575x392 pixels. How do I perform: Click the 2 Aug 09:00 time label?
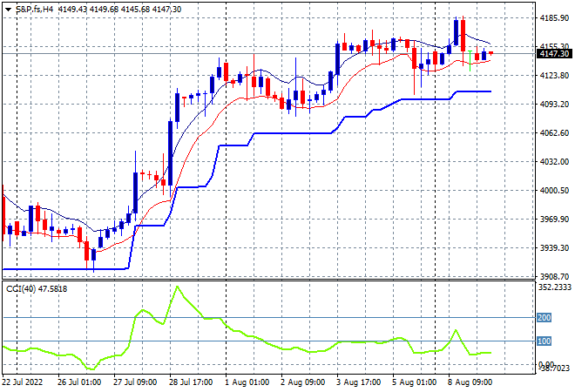(303, 382)
